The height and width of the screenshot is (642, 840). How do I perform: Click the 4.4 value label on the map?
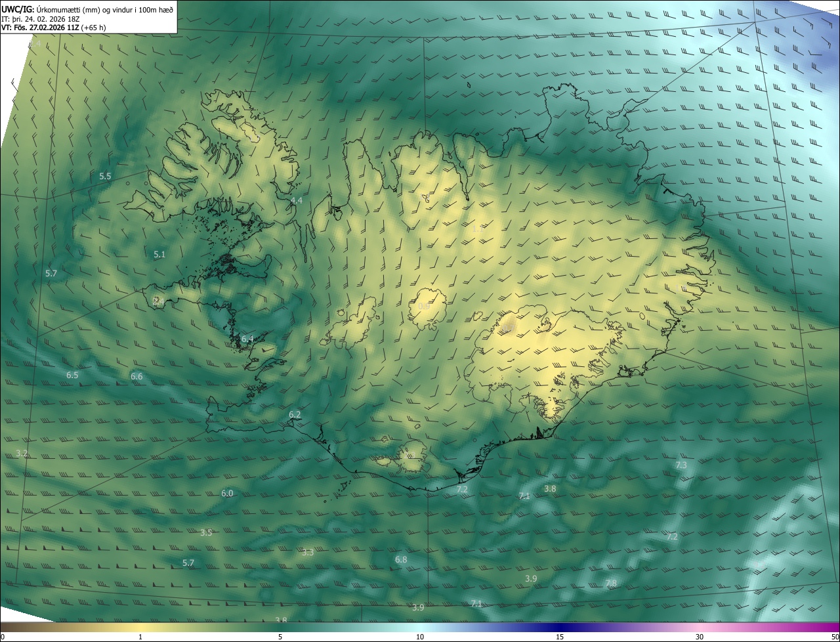point(296,200)
